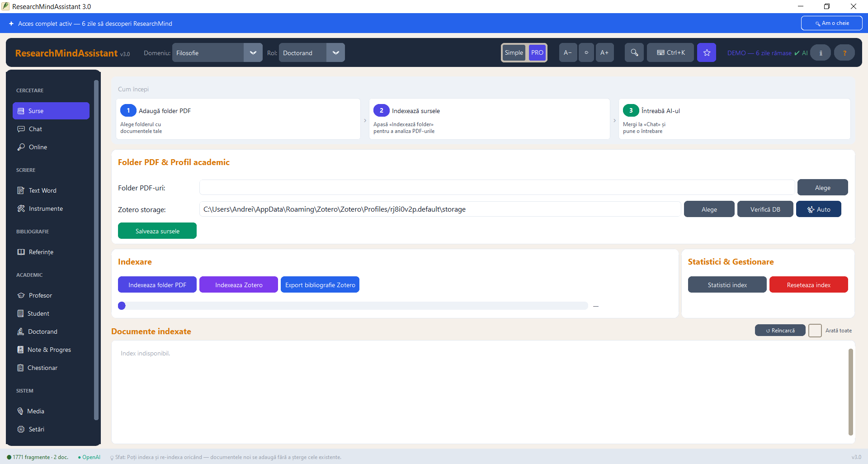Click the Auto detect button
This screenshot has width=868, height=464.
click(x=818, y=209)
